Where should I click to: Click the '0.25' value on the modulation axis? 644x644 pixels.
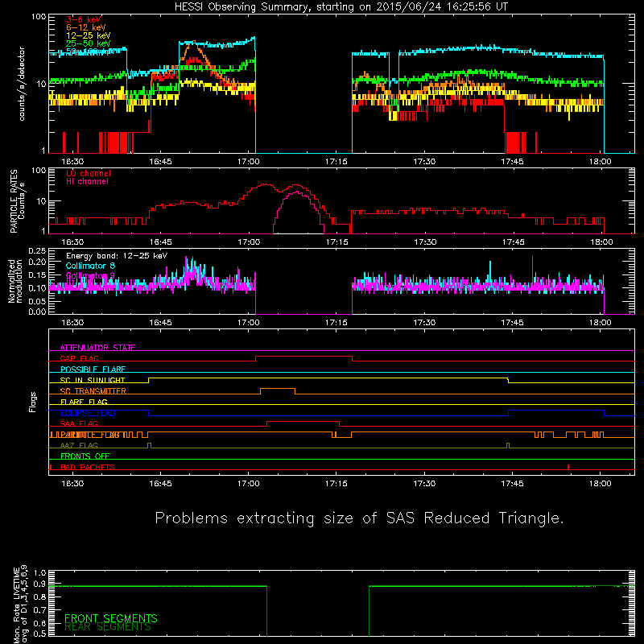pyautogui.click(x=37, y=251)
